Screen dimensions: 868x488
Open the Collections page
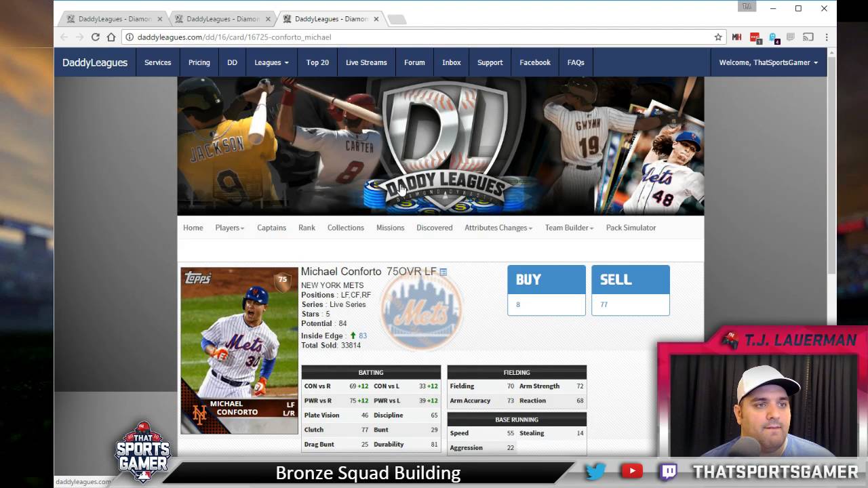pyautogui.click(x=346, y=228)
